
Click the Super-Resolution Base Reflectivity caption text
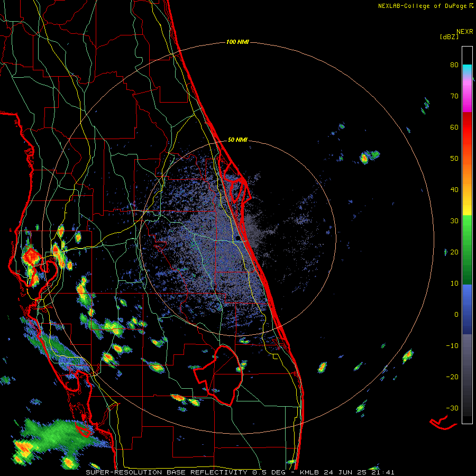pos(240,472)
